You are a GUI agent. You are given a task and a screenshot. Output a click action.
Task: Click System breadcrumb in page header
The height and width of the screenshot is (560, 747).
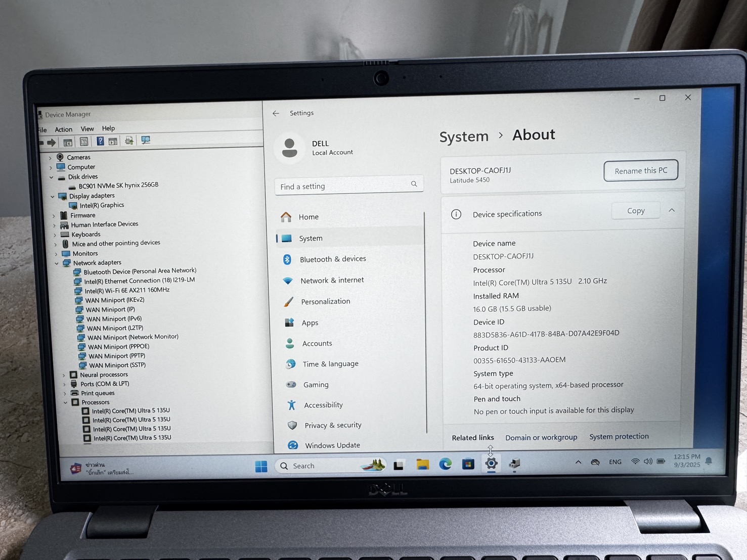[464, 136]
